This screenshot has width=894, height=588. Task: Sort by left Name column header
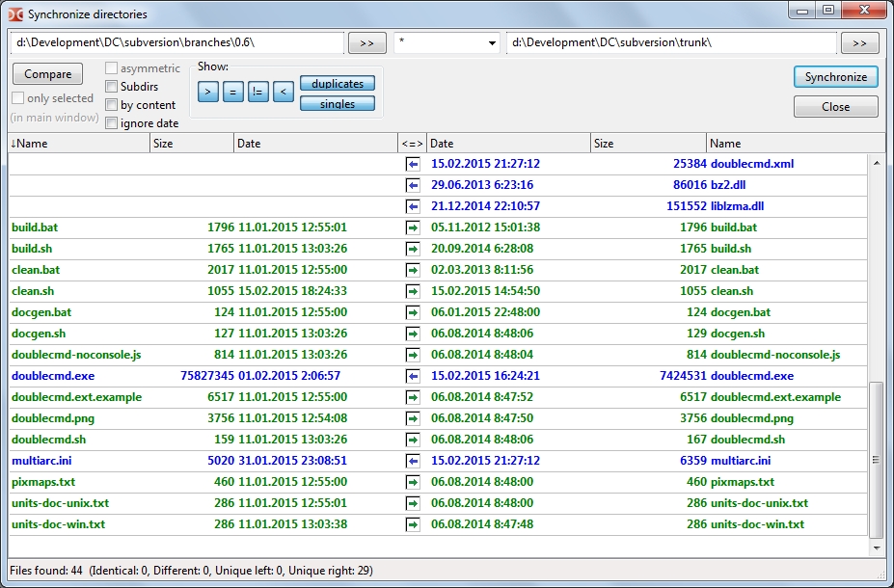pos(79,144)
